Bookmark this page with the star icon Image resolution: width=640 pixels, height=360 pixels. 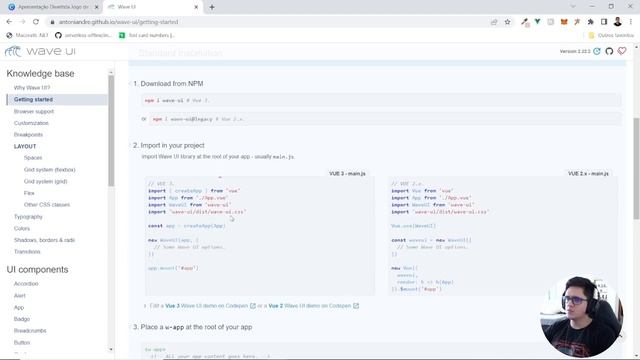(x=507, y=22)
